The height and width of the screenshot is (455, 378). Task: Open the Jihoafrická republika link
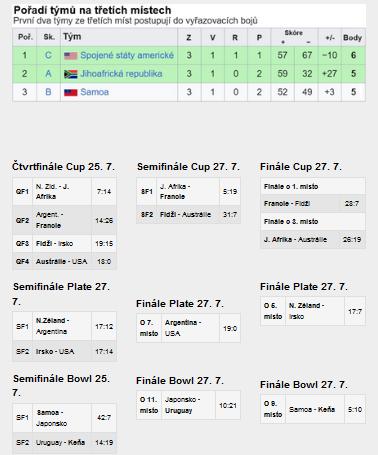coord(121,74)
